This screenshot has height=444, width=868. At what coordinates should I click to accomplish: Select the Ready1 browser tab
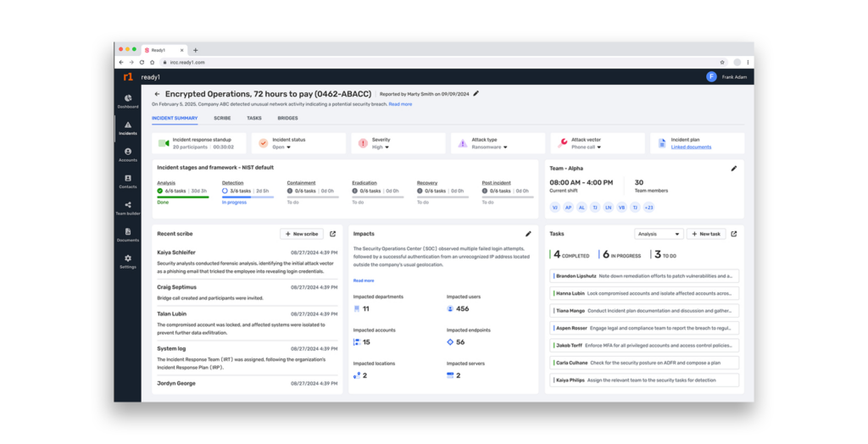(164, 50)
